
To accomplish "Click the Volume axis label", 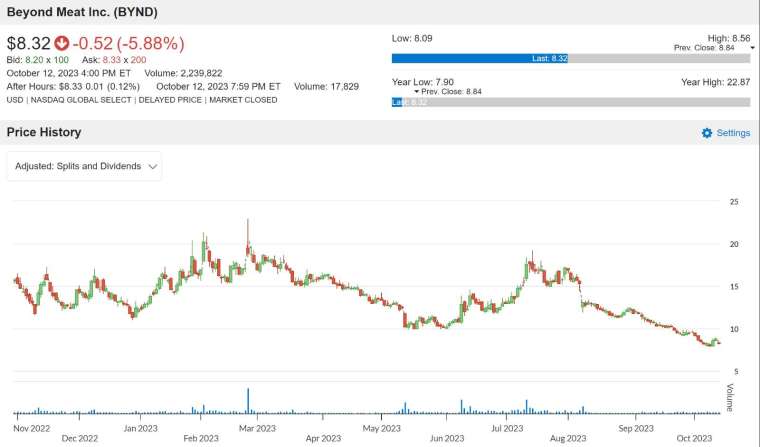I will pos(730,398).
